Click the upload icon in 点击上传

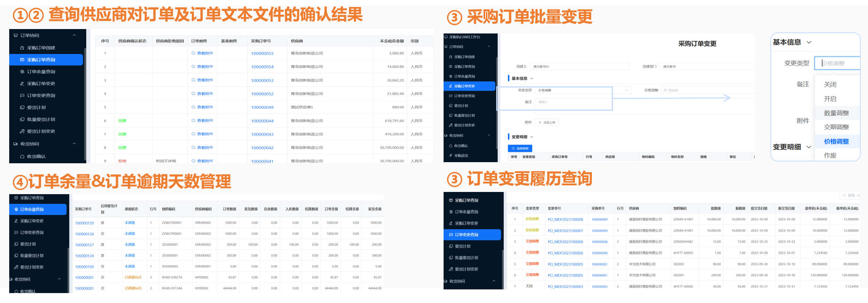(540, 122)
